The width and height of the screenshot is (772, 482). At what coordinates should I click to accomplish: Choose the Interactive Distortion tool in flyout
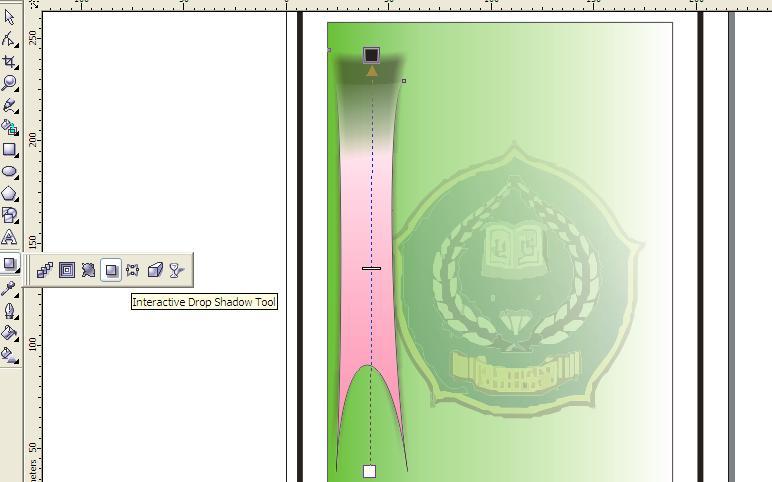(x=89, y=270)
